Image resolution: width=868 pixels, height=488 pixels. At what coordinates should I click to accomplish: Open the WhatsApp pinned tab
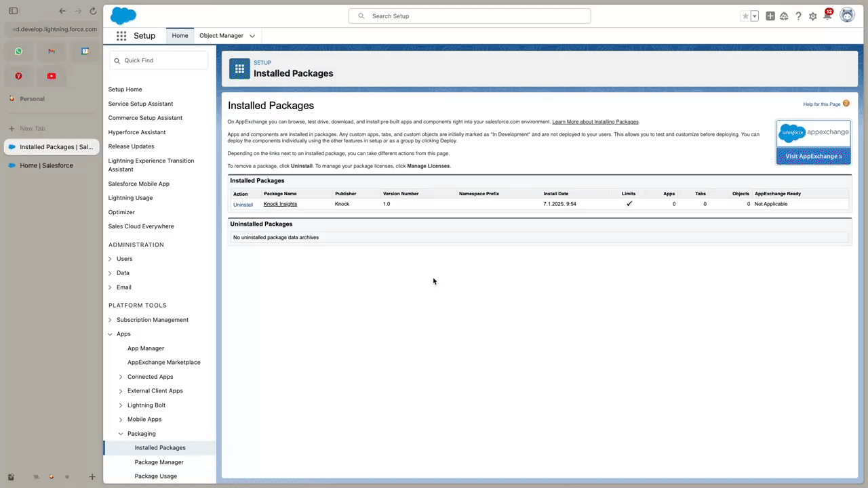click(18, 51)
